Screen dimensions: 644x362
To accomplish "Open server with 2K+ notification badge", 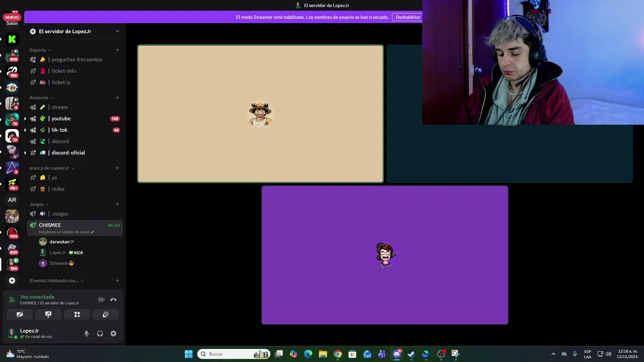I will pyautogui.click(x=12, y=184).
